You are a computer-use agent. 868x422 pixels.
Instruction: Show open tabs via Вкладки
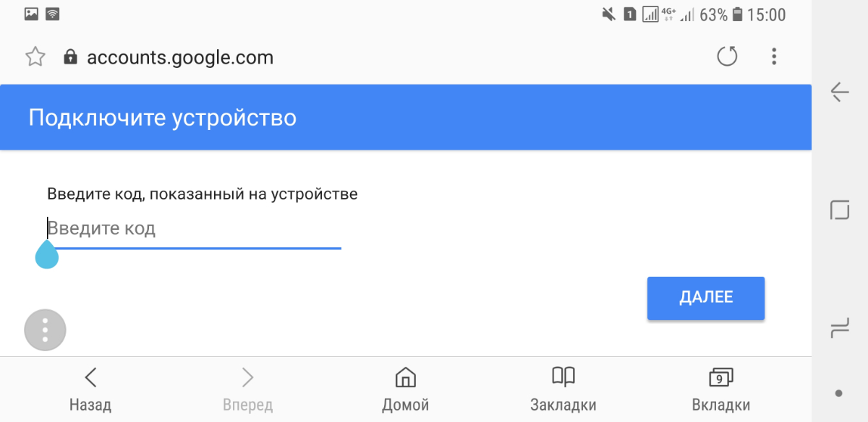tap(720, 389)
